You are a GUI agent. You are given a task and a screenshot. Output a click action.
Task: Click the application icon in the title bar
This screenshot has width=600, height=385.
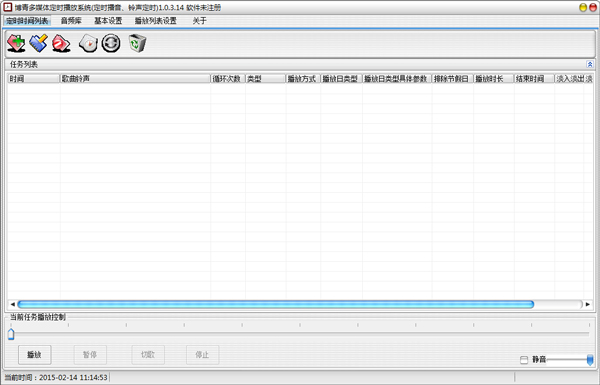(8, 7)
